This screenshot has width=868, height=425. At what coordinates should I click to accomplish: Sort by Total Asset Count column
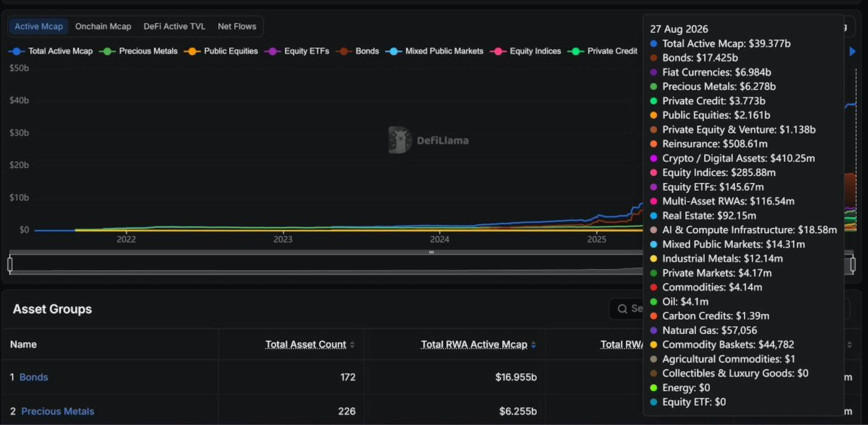pos(306,345)
